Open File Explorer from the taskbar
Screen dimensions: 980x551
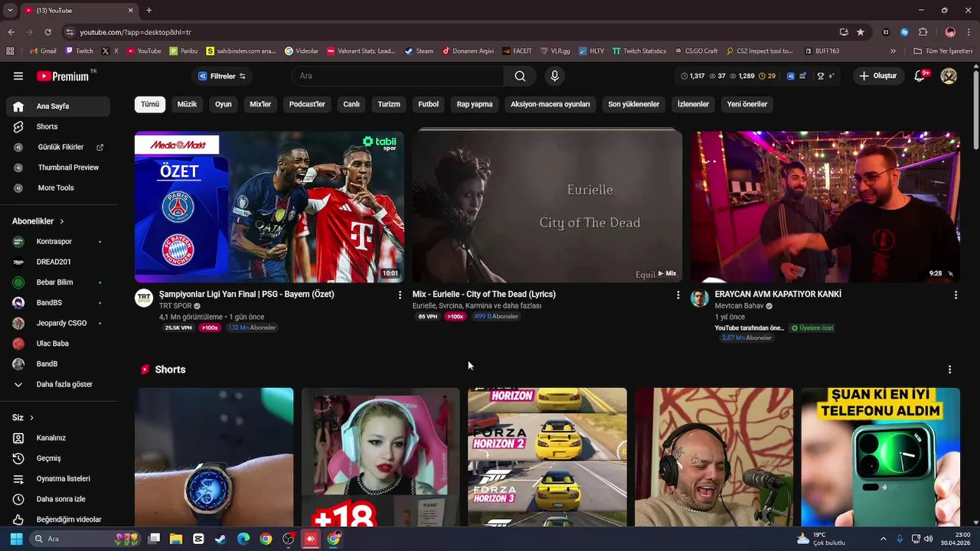click(176, 539)
